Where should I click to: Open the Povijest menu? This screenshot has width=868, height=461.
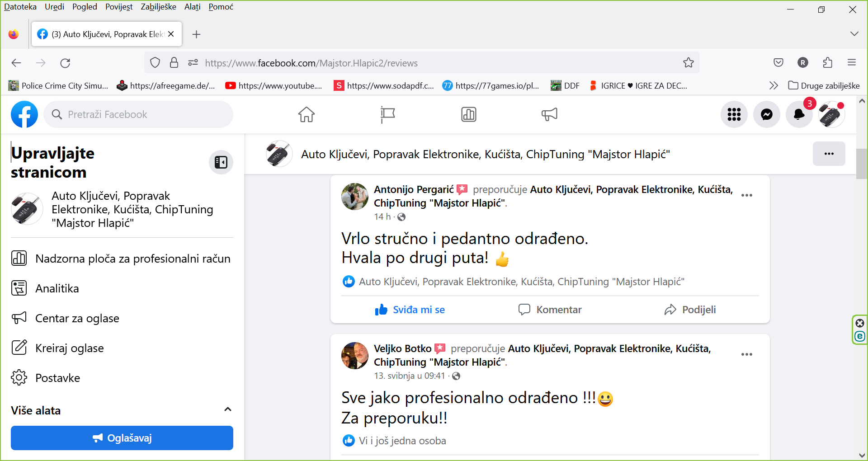119,7
